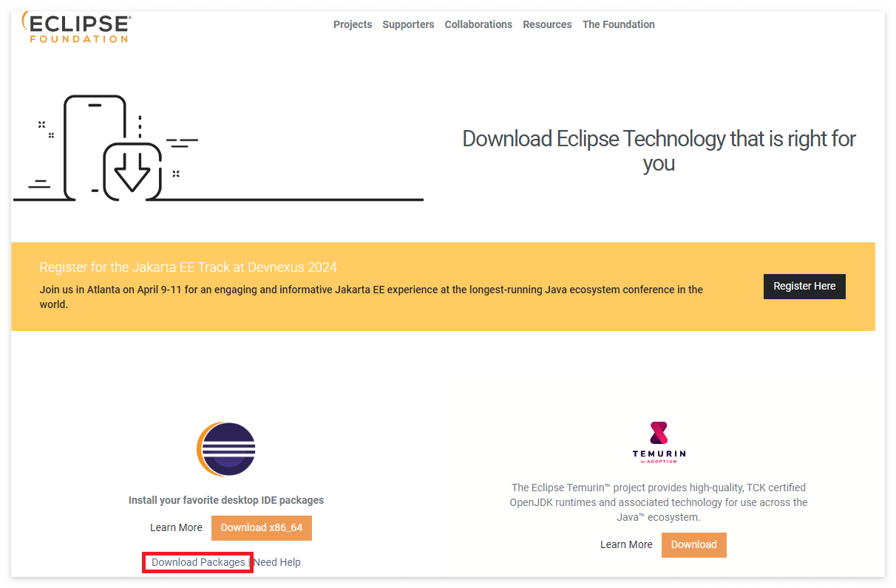Click the Temurin Download button
This screenshot has height=588, width=896.
[694, 545]
